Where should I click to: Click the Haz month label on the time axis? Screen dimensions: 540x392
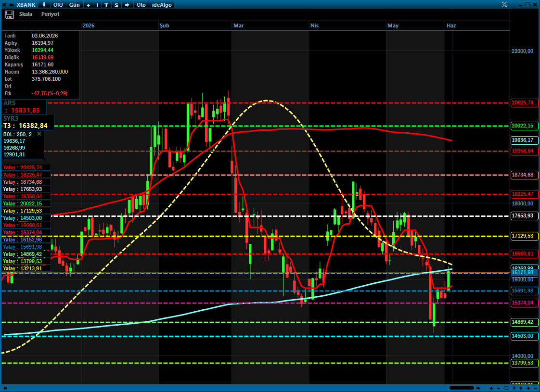[451, 26]
